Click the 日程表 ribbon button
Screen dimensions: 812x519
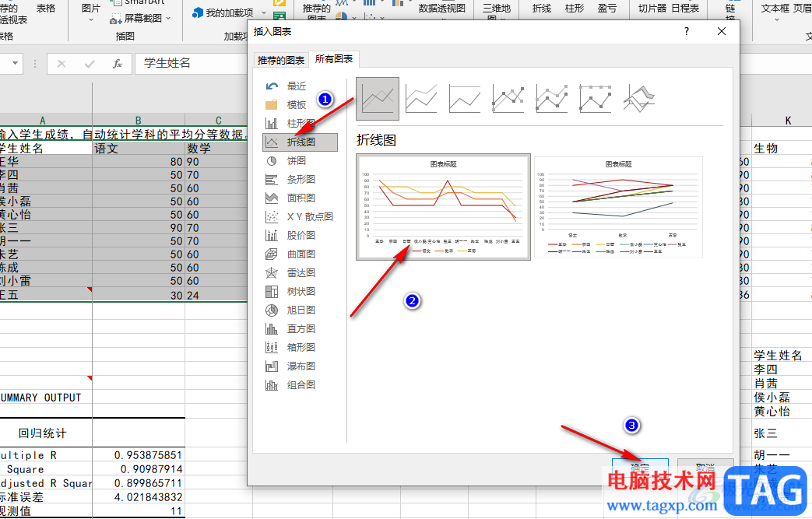pos(685,9)
